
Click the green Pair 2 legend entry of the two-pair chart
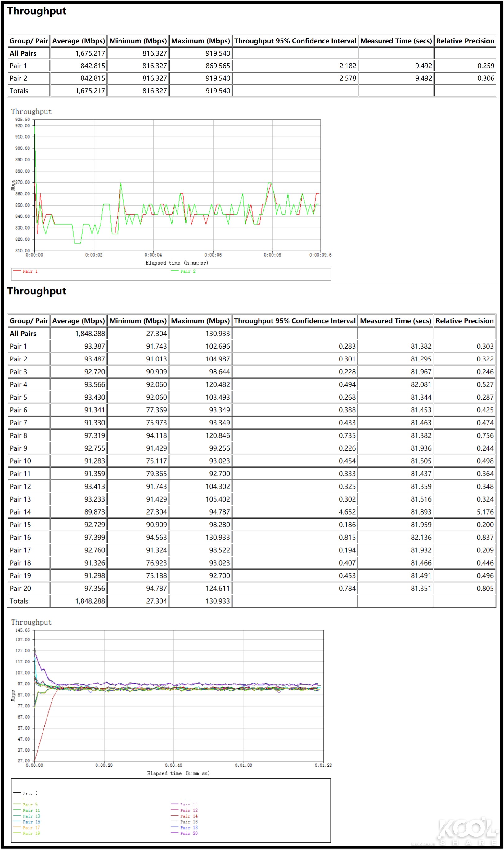(183, 271)
